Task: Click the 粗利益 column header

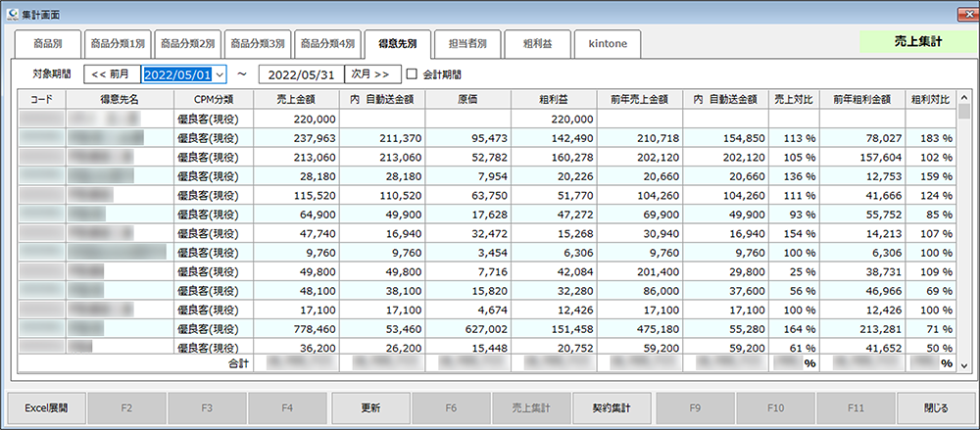Action: (x=554, y=99)
